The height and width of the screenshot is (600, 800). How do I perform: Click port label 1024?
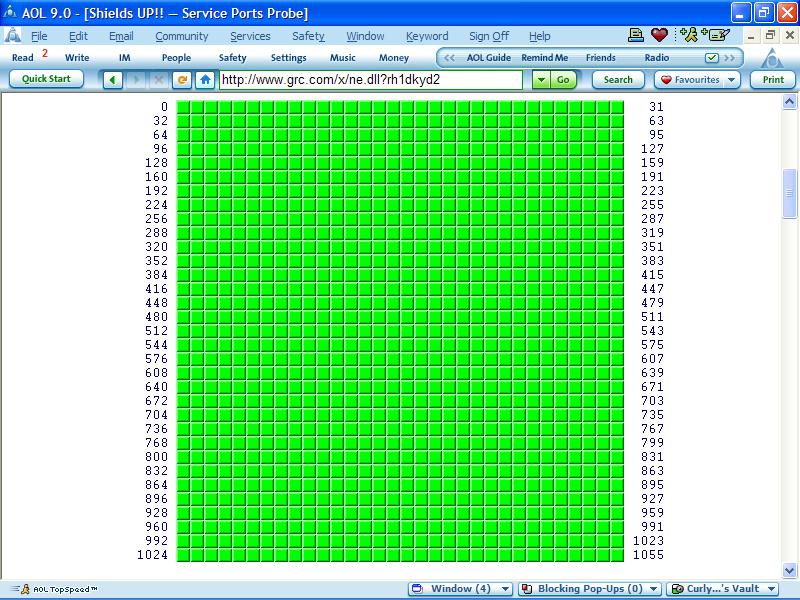(x=153, y=555)
